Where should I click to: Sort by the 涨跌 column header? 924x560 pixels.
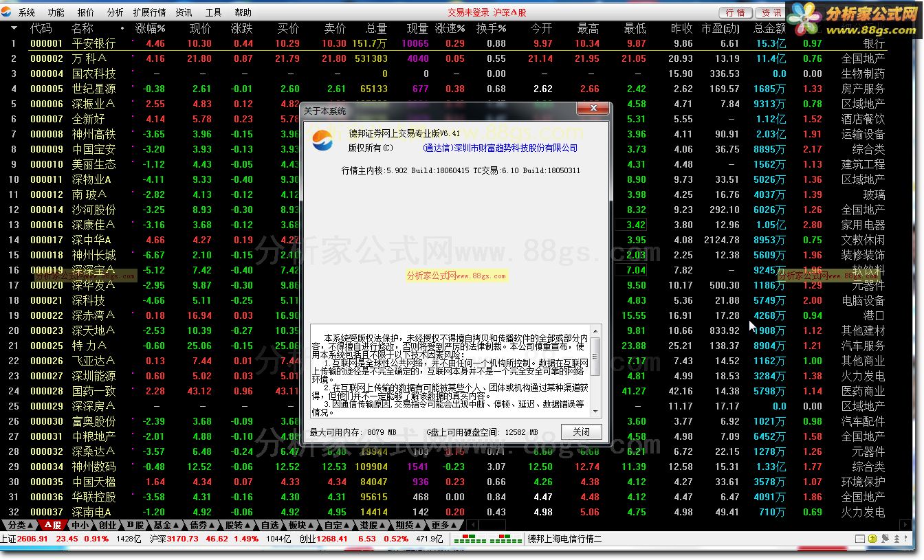point(241,28)
